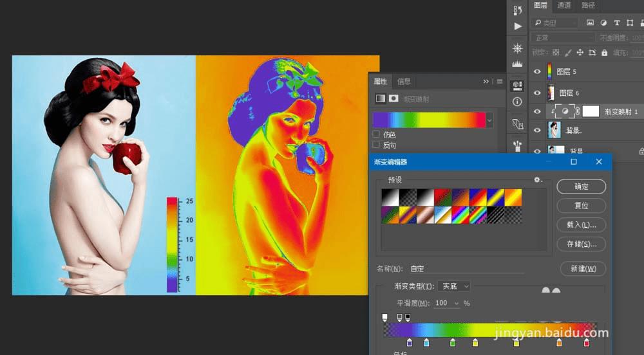This screenshot has width=644, height=355.
Task: Open the 平滑度 100 dropdown arrow
Action: [457, 304]
